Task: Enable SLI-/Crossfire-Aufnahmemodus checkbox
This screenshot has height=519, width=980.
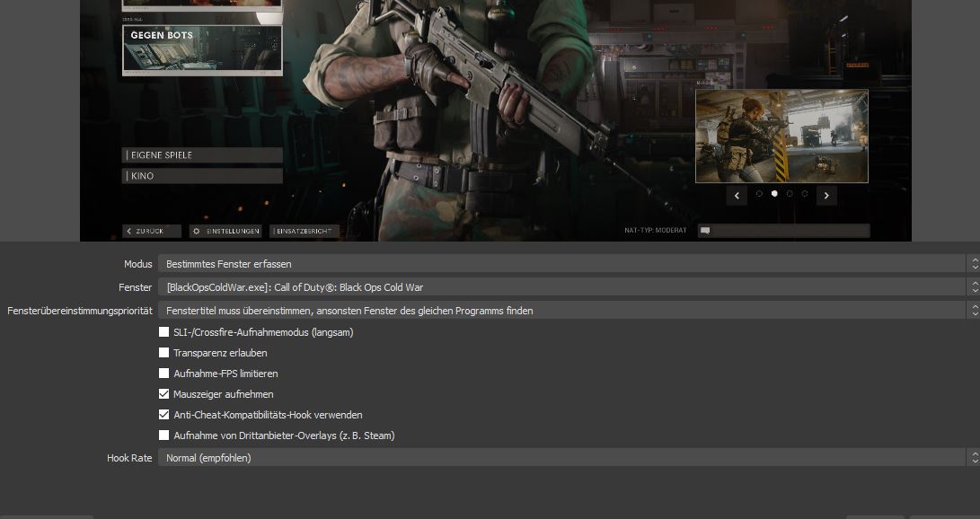Action: point(163,332)
